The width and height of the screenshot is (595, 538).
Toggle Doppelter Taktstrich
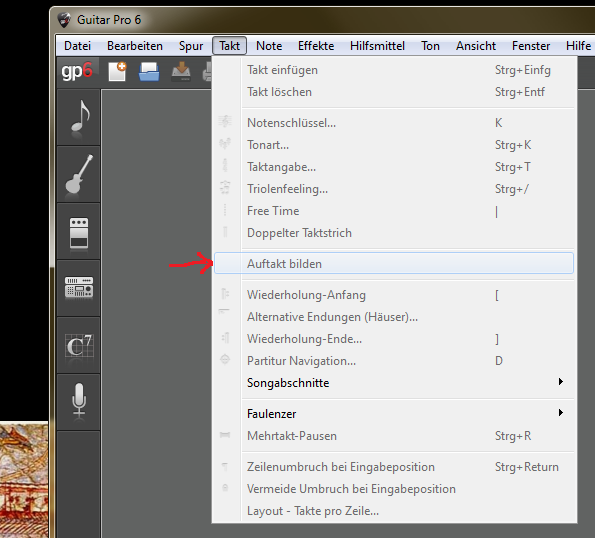pyautogui.click(x=394, y=233)
